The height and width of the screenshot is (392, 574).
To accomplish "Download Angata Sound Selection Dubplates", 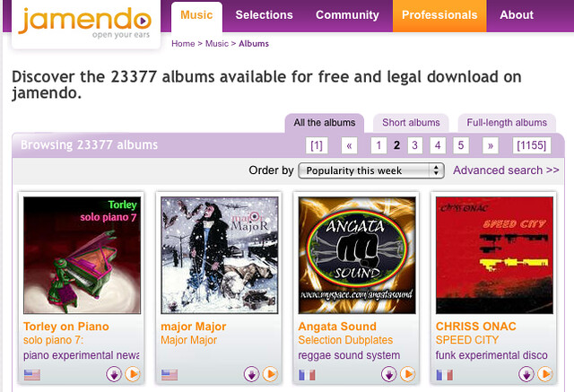I will (388, 374).
